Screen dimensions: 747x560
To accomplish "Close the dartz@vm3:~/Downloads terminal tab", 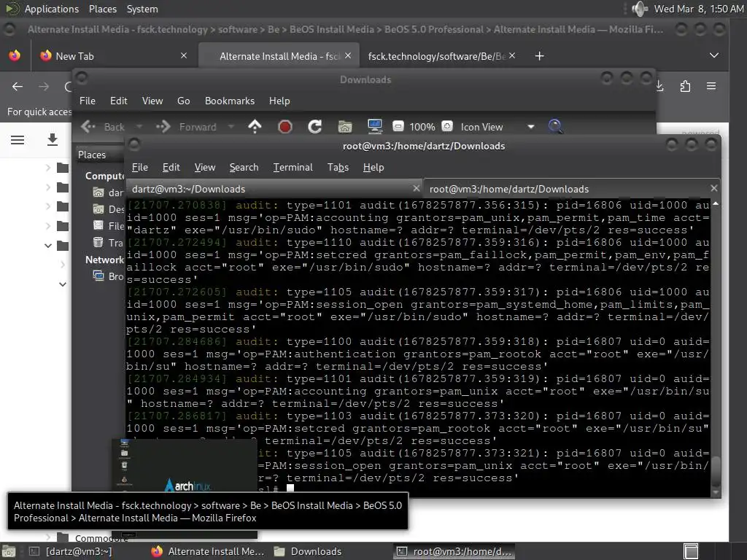I will click(417, 189).
